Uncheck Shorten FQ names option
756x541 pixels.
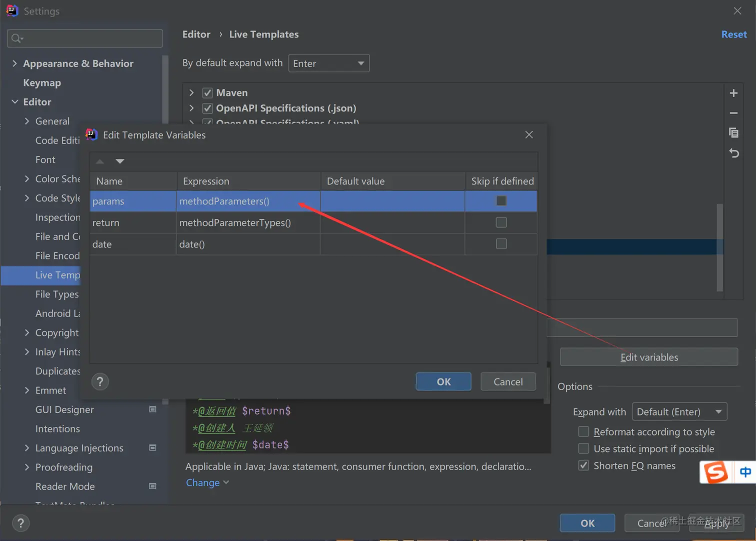coord(583,466)
